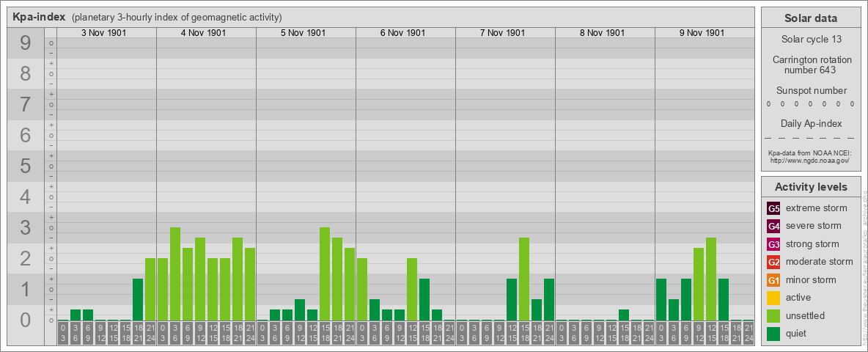Select the light green unsettled swatch

click(773, 316)
